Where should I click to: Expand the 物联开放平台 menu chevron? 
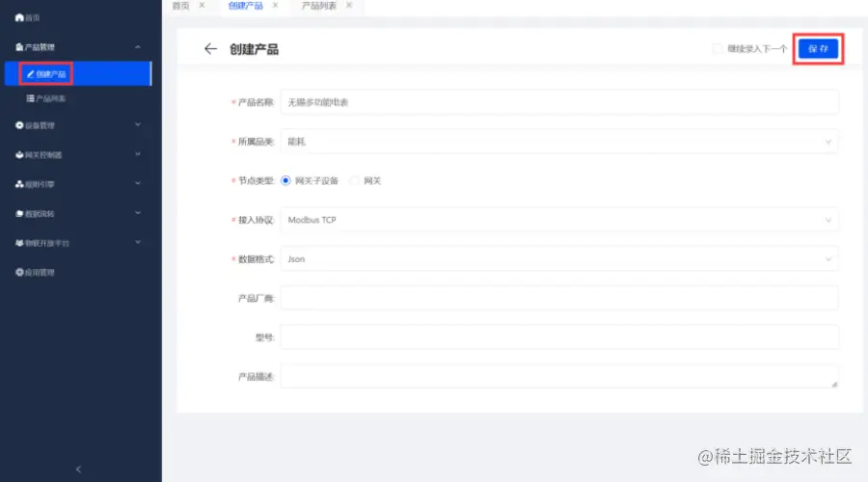(138, 242)
